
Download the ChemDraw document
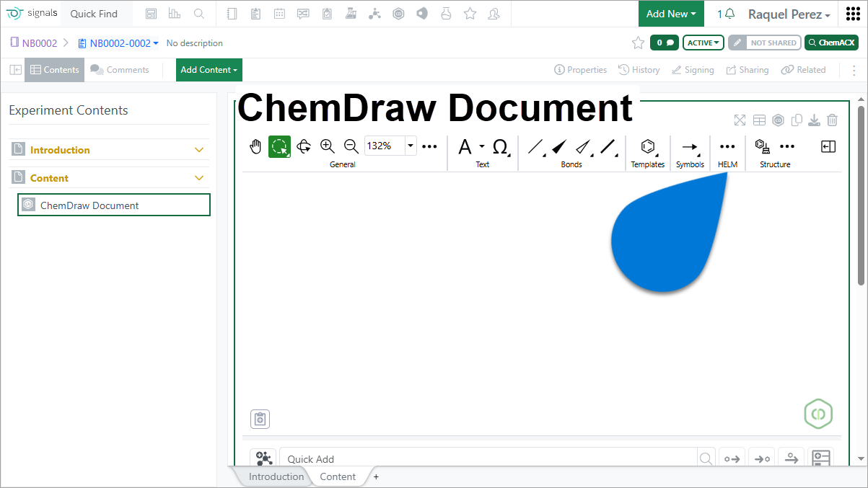814,120
